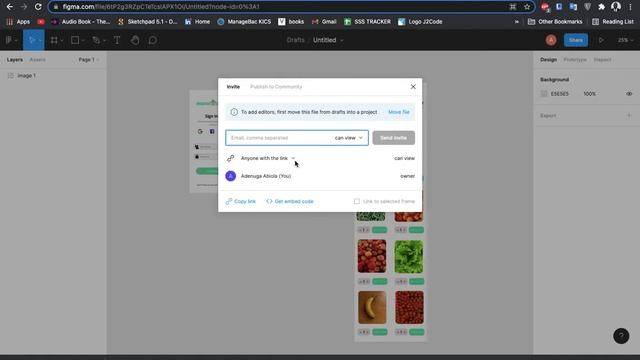Click the background color swatch E5E5E5
The width and height of the screenshot is (640, 360).
click(544, 93)
